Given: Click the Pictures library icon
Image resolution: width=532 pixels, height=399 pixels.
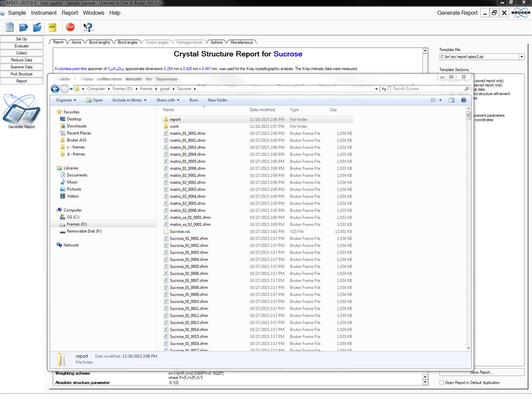Looking at the screenshot, I should point(63,189).
